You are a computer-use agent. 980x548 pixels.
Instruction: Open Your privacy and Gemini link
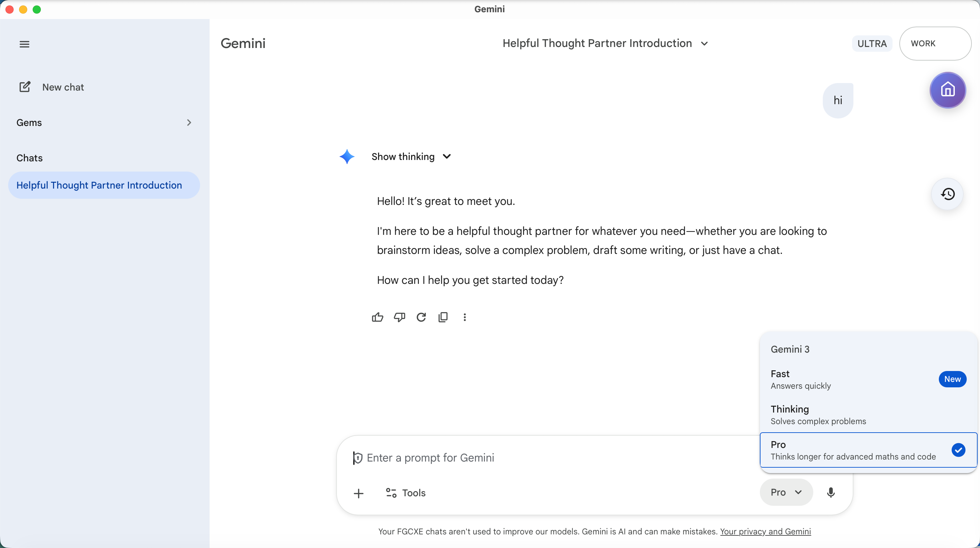tap(765, 532)
